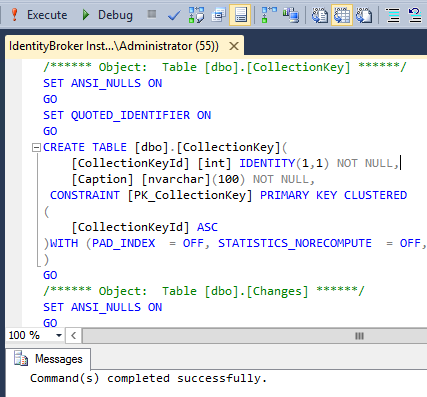Screen dimensions: 427x397
Task: Select the IdentityBroker query tab
Action: [114, 46]
